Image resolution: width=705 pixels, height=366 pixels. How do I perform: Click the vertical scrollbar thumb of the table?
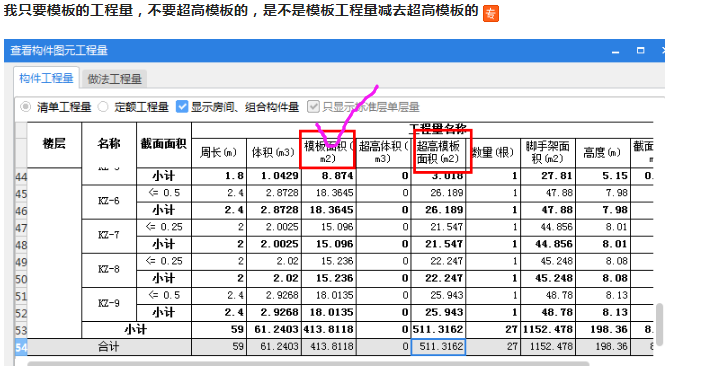pyautogui.click(x=659, y=324)
